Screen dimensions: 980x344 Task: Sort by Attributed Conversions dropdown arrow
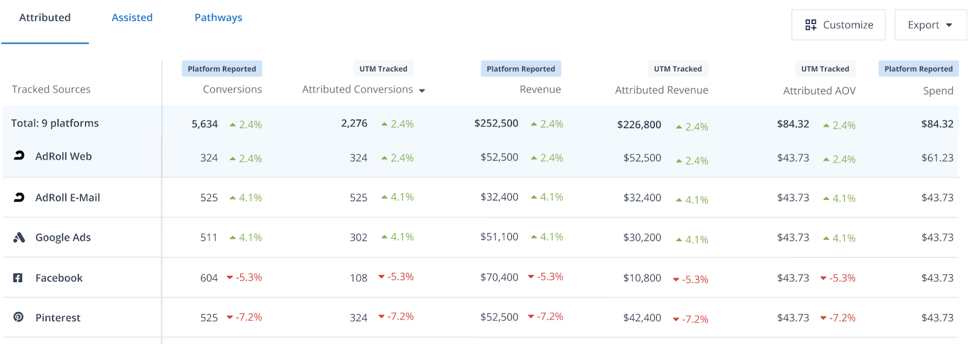422,91
